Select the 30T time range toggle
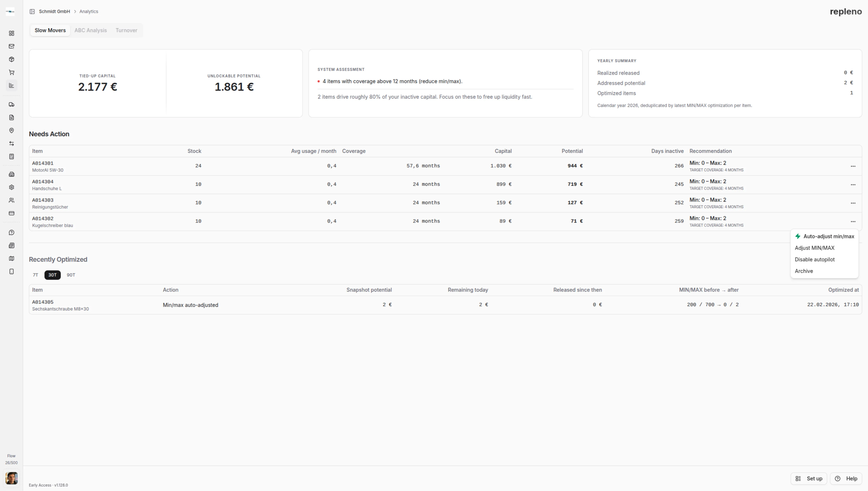This screenshot has height=491, width=868. pyautogui.click(x=52, y=275)
